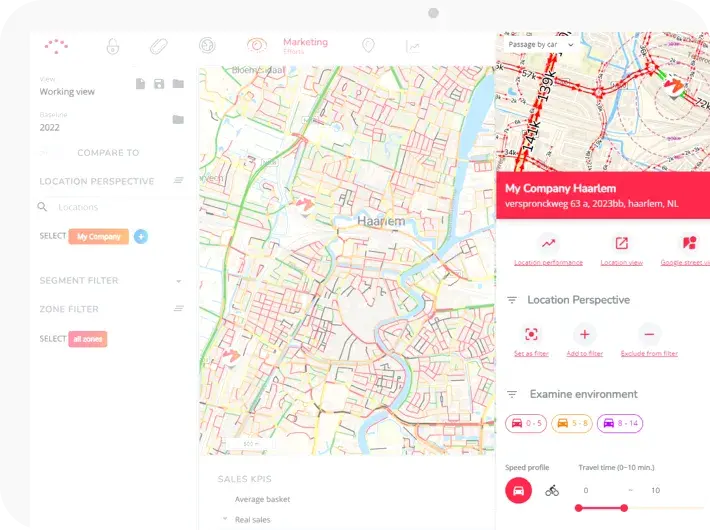Click the Exclude from filter button
Viewport: 710px width, 530px height.
click(x=650, y=335)
